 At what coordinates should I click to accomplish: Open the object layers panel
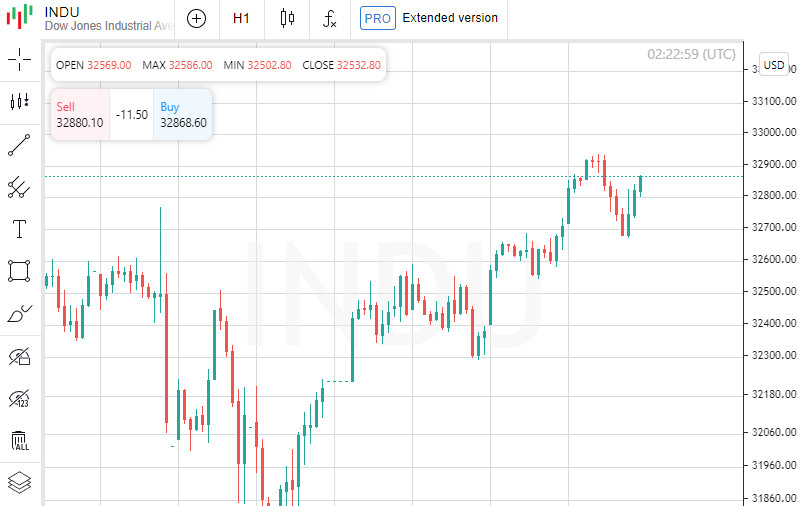(19, 482)
